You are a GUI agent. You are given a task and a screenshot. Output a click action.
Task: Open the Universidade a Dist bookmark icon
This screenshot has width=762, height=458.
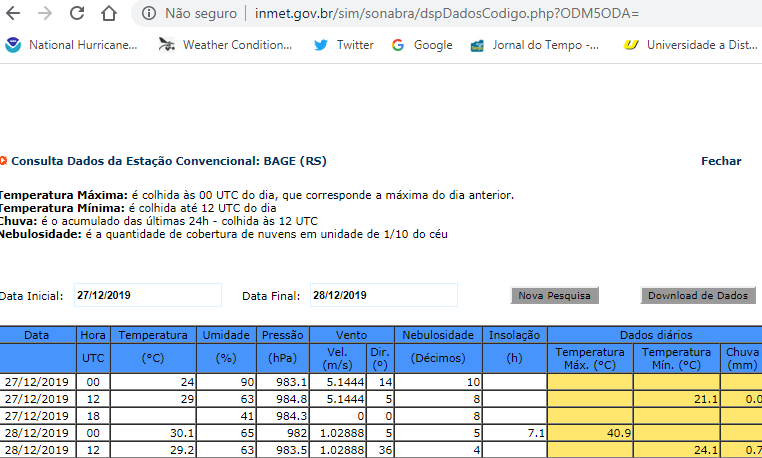pos(631,45)
